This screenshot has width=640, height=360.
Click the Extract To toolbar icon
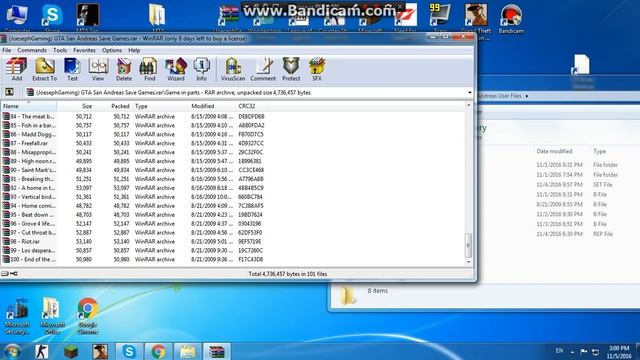click(44, 69)
